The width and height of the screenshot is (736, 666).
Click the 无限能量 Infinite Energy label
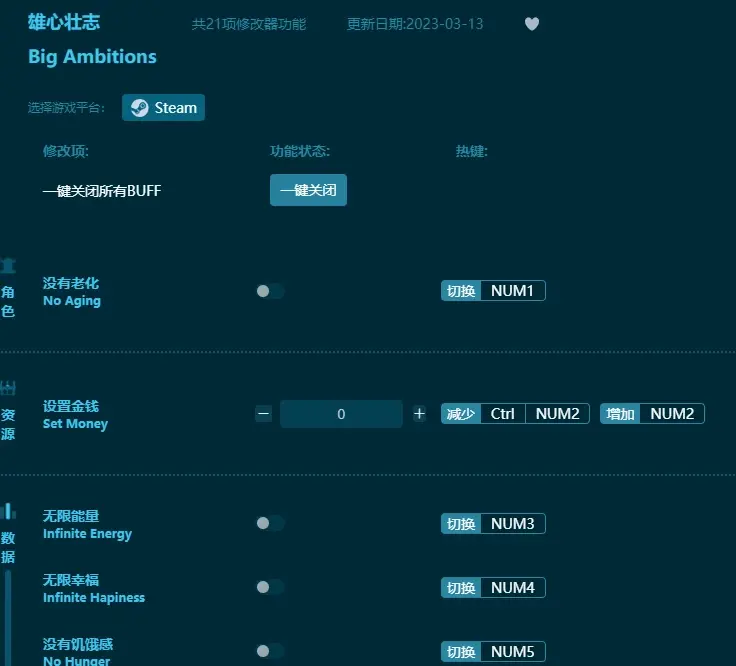[87, 525]
